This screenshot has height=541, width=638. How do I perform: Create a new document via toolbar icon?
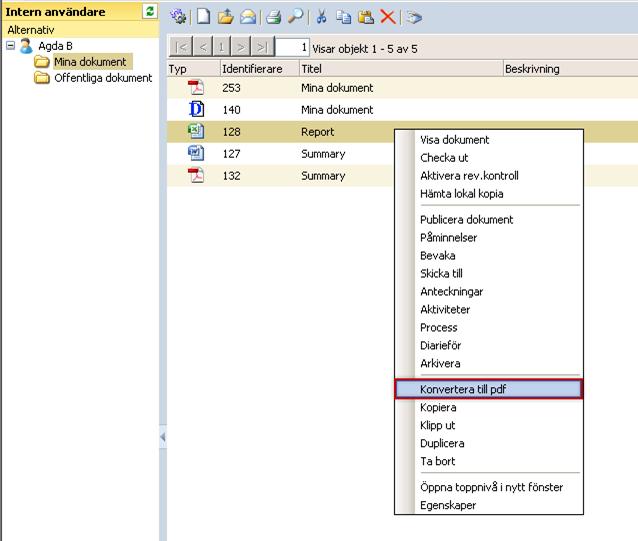click(x=203, y=17)
